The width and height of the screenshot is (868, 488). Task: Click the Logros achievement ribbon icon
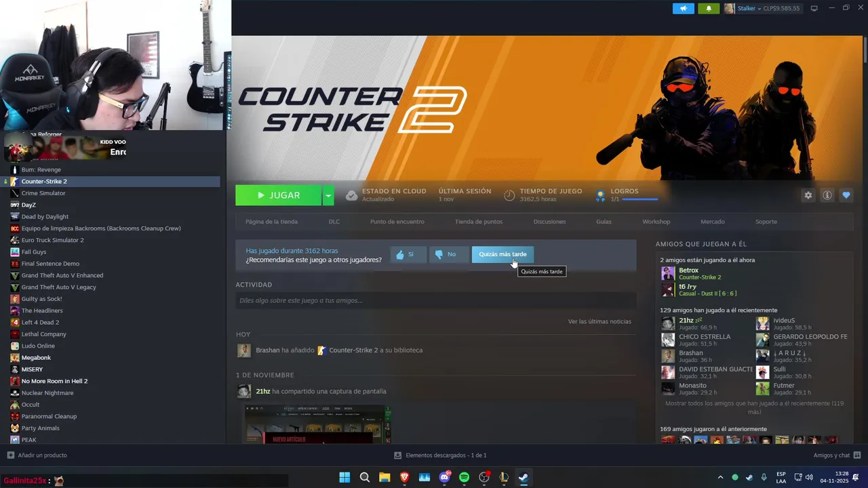[599, 195]
